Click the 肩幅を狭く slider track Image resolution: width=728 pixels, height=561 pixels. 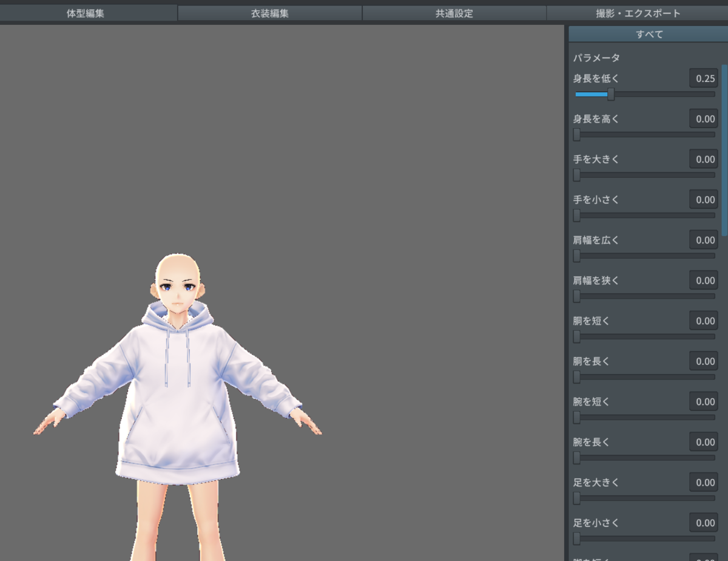645,296
